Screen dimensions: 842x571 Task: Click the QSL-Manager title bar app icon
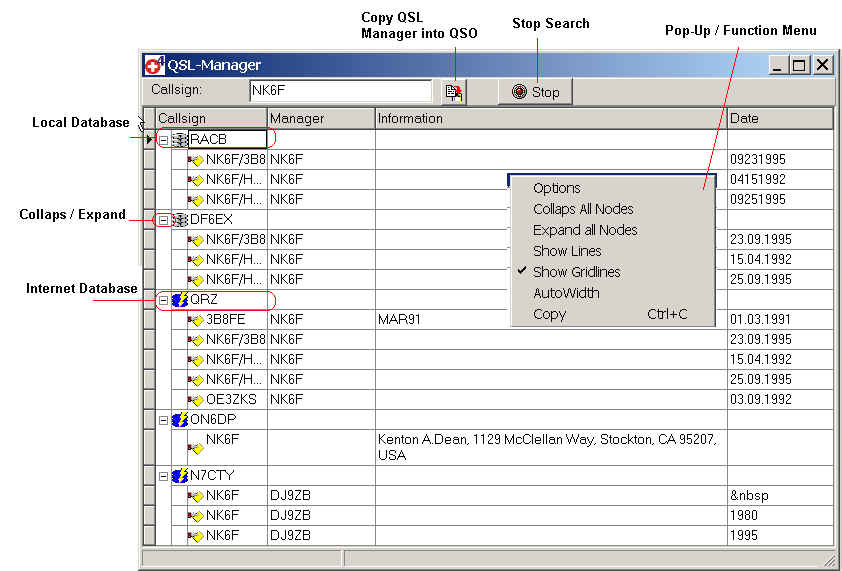155,65
